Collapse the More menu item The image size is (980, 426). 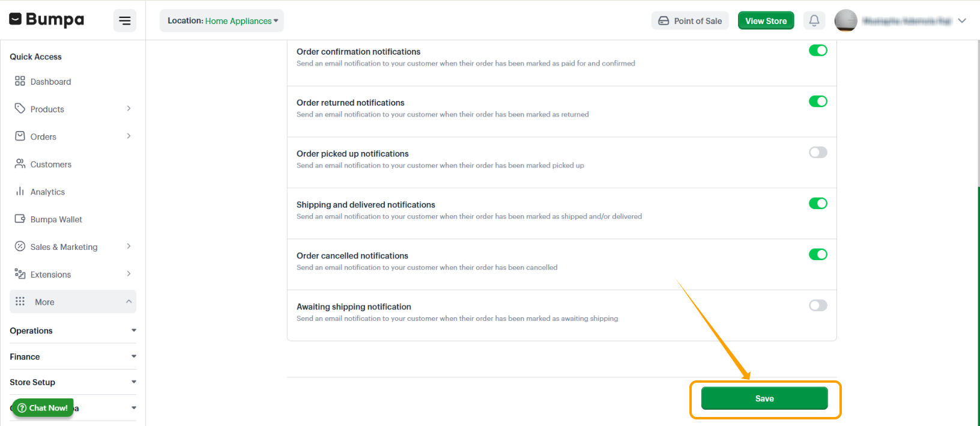click(x=72, y=301)
